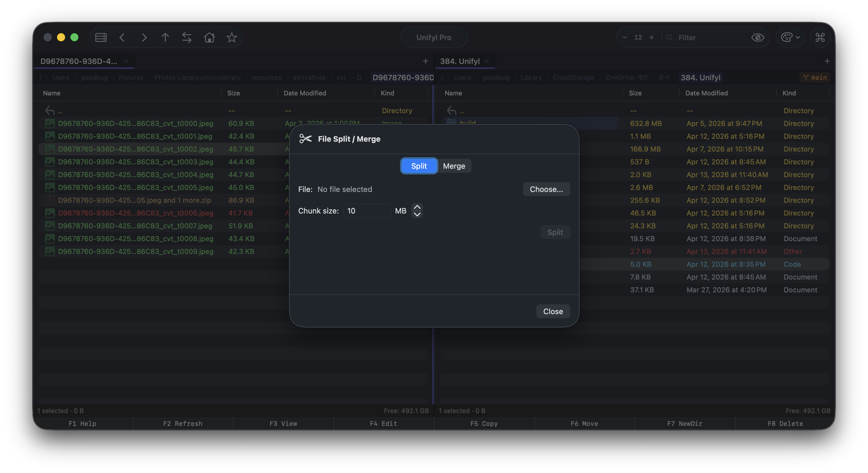The image size is (868, 473).
Task: Go back with the left arrow icon
Action: 122,38
